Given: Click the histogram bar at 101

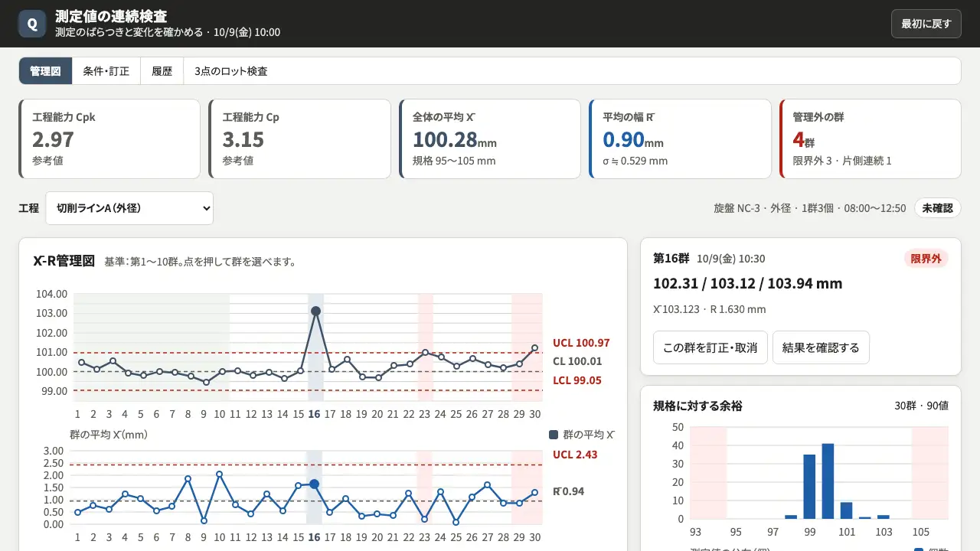Looking at the screenshot, I should [846, 510].
